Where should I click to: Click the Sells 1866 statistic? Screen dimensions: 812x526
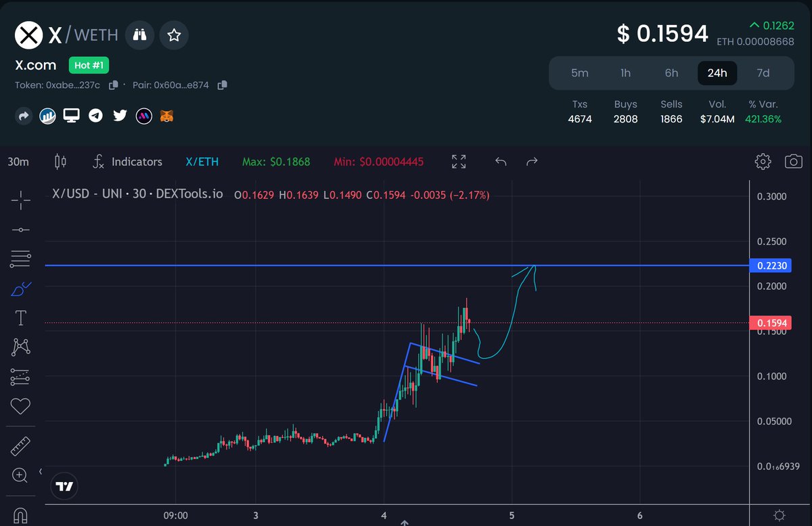click(x=671, y=112)
